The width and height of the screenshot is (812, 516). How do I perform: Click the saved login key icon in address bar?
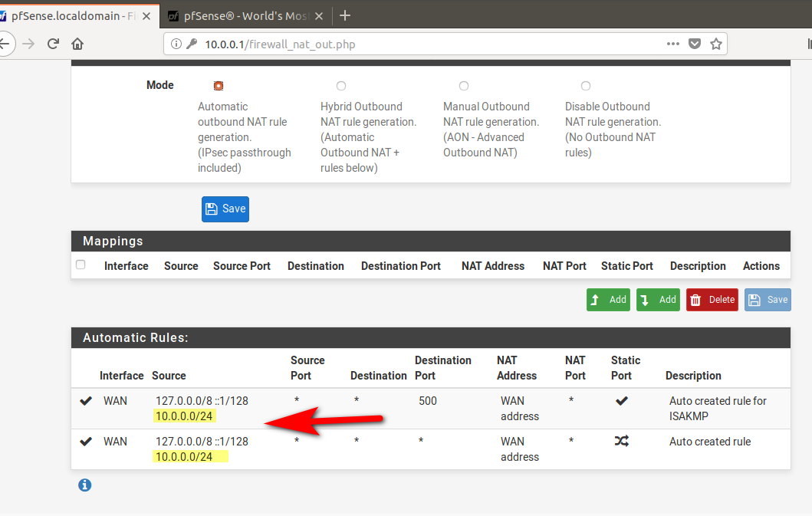point(192,44)
